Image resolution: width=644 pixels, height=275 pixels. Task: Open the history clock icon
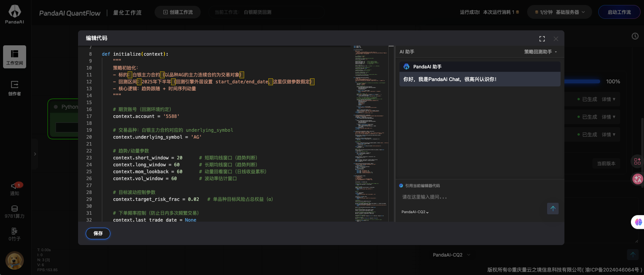(x=635, y=36)
